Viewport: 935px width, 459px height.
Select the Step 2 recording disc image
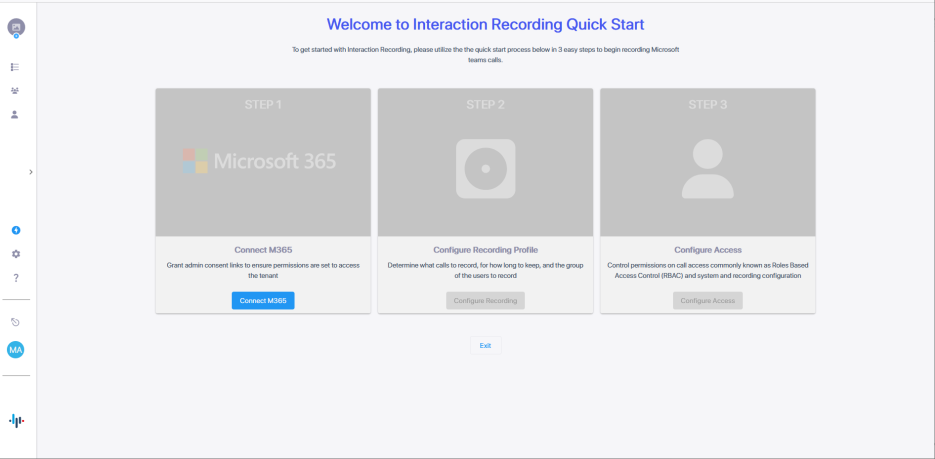point(485,168)
